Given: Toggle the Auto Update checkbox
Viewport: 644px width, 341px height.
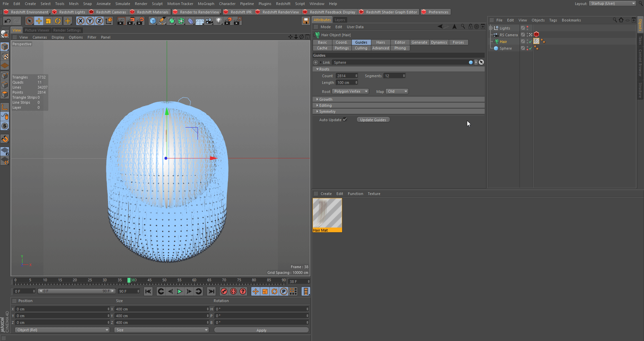Looking at the screenshot, I should pyautogui.click(x=345, y=119).
